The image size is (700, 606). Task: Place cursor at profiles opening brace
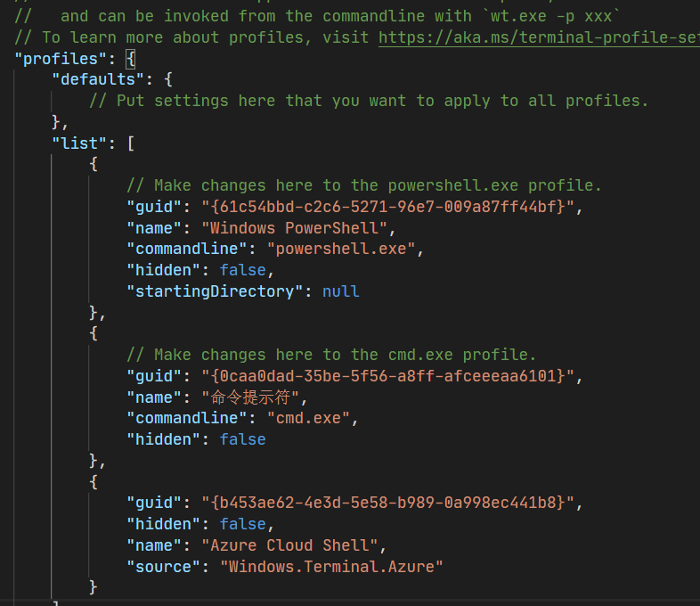[130, 59]
